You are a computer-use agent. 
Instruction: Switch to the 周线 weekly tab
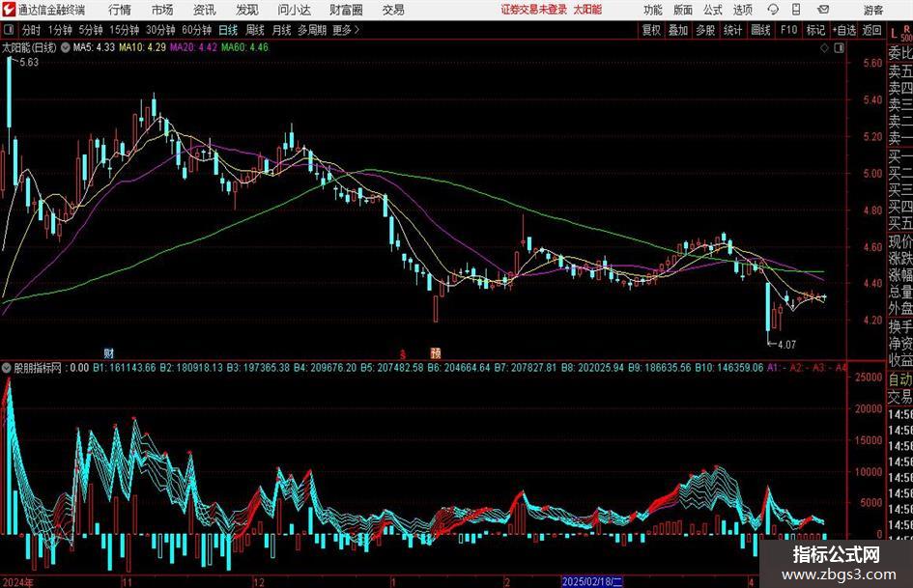tap(255, 30)
